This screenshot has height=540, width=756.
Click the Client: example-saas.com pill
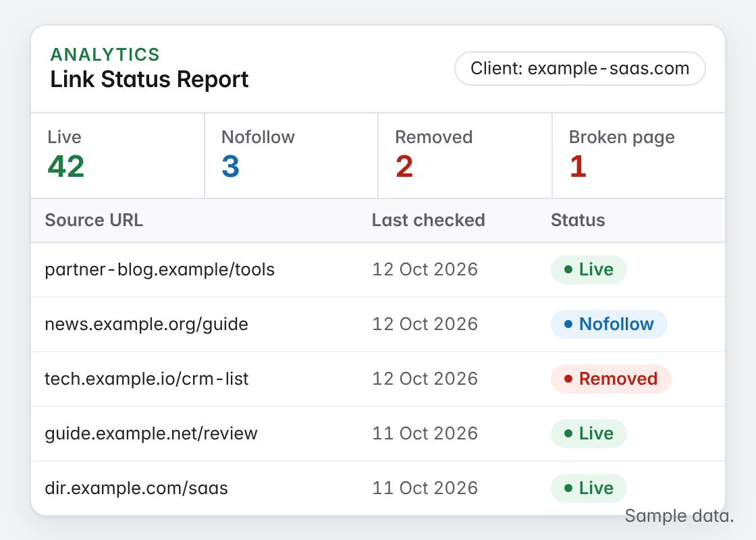580,68
